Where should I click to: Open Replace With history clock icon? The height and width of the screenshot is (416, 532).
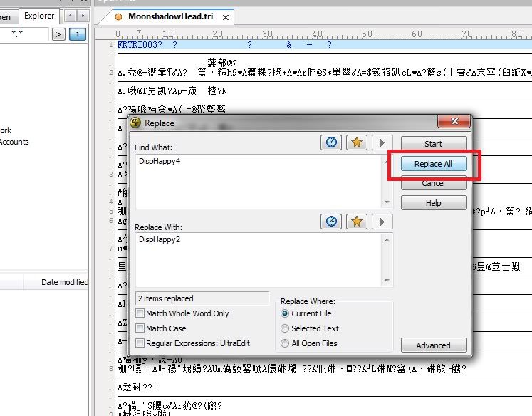(x=331, y=222)
